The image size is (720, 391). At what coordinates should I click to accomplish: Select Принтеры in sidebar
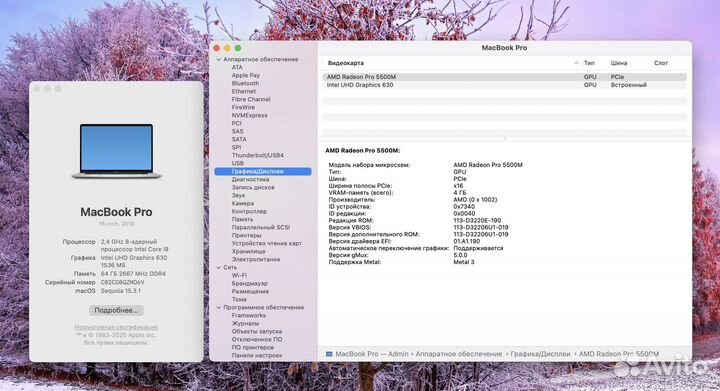click(246, 235)
